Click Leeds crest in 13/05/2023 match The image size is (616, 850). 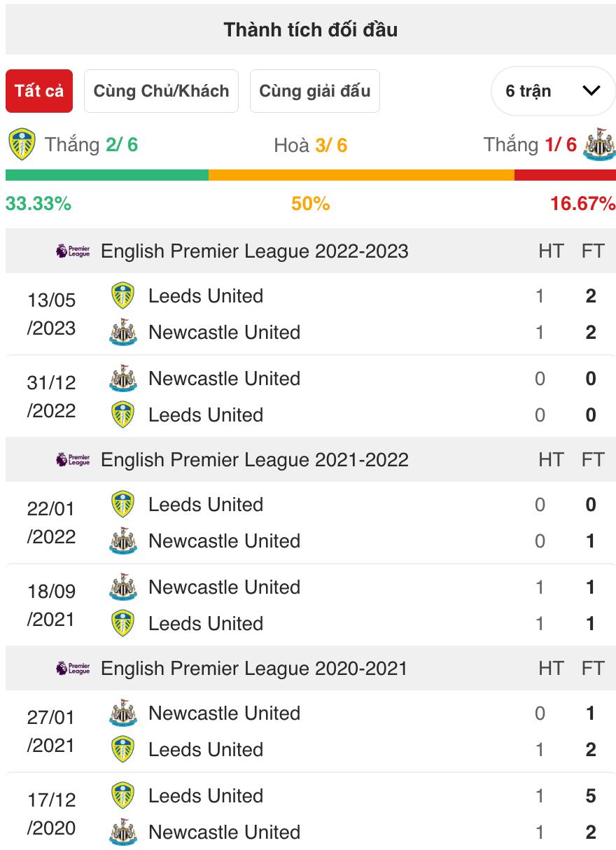(123, 296)
